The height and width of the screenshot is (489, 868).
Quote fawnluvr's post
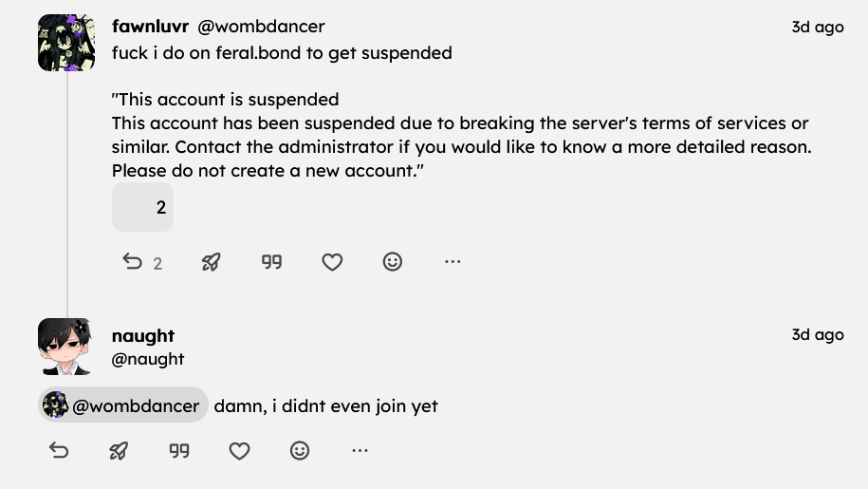click(x=272, y=262)
